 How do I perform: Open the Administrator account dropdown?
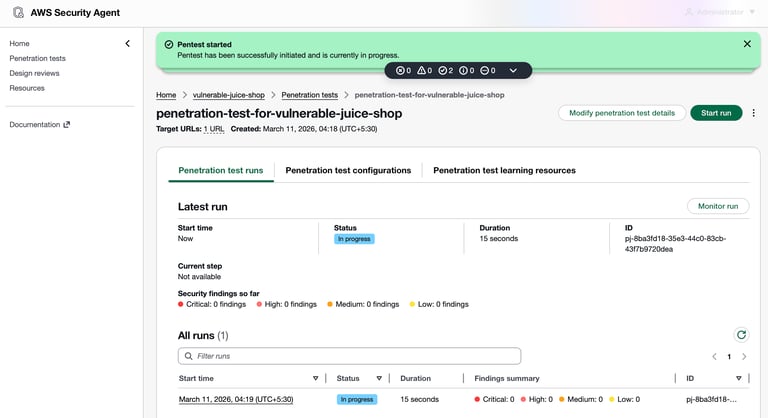[x=720, y=12]
